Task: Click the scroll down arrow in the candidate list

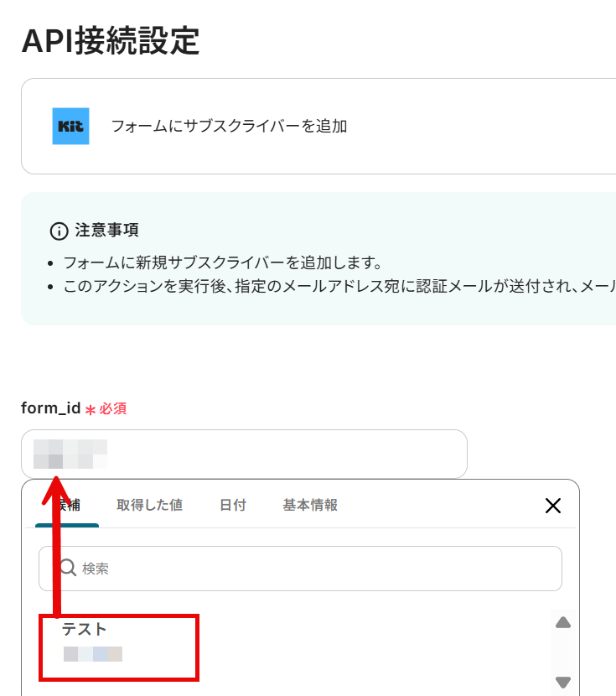Action: 563,682
